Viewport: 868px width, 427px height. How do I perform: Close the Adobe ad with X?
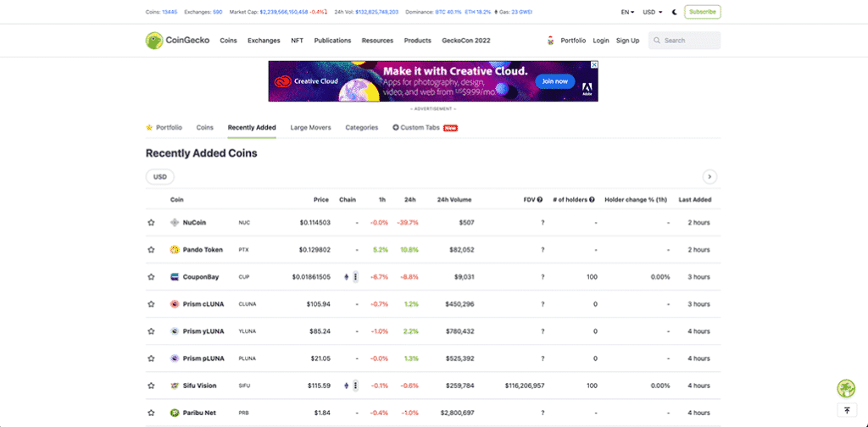(x=594, y=64)
